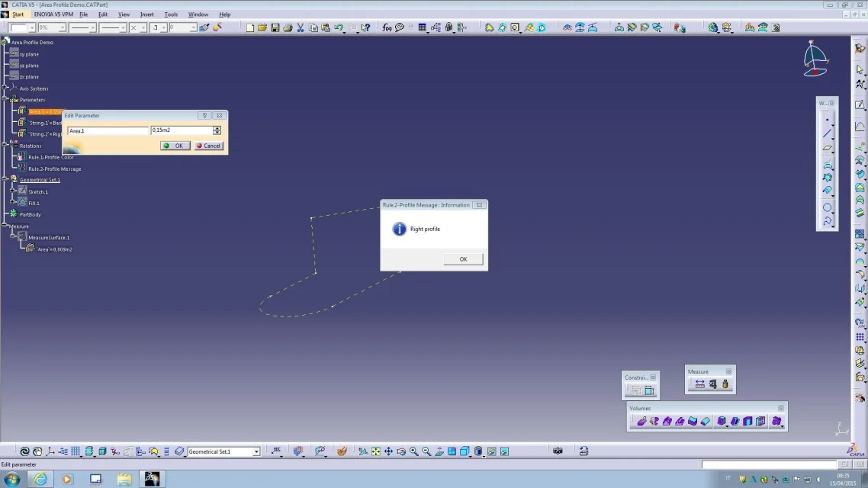Collapse the Parameters tree node
This screenshot has width=868, height=488.
point(5,100)
